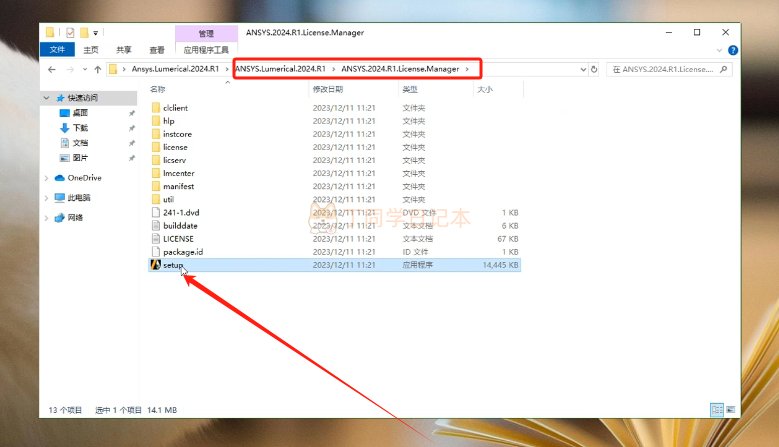779x447 pixels.
Task: Click builddate size 6 KB
Action: click(510, 225)
